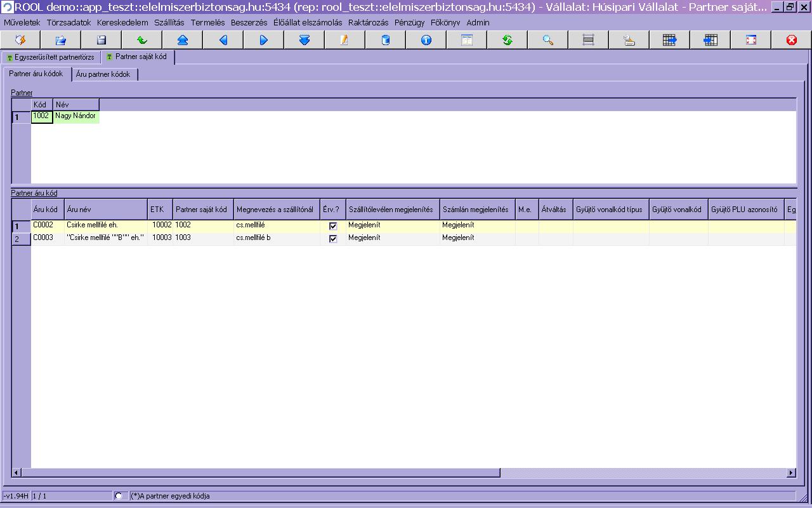Click the blue info icon
Image resolution: width=812 pixels, height=508 pixels.
coord(426,40)
